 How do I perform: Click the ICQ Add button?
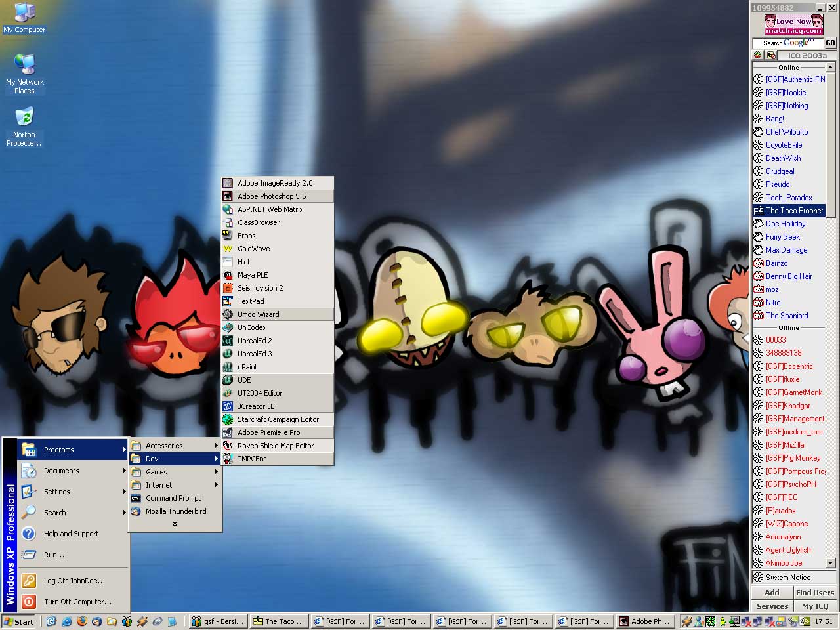(x=772, y=593)
